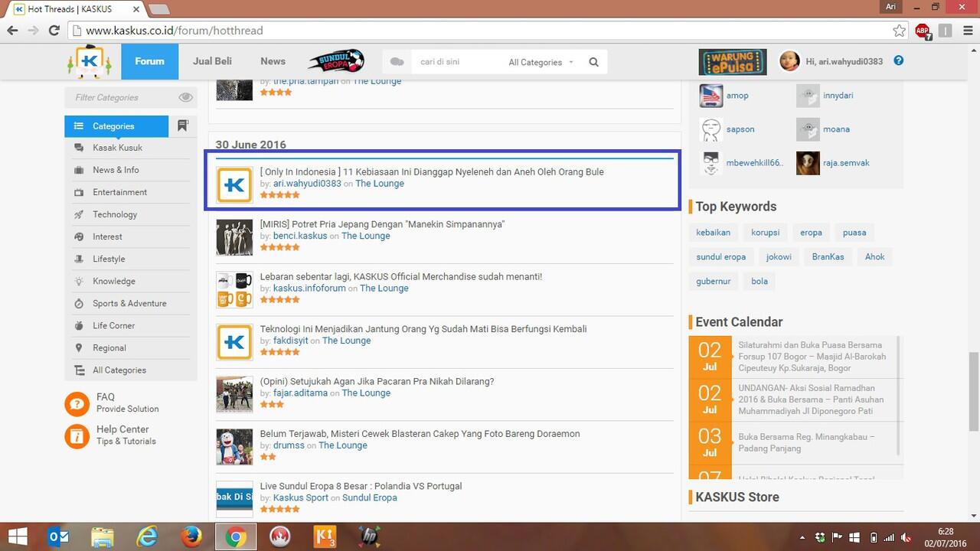Open the HP icon in the taskbar
980x551 pixels.
(369, 537)
